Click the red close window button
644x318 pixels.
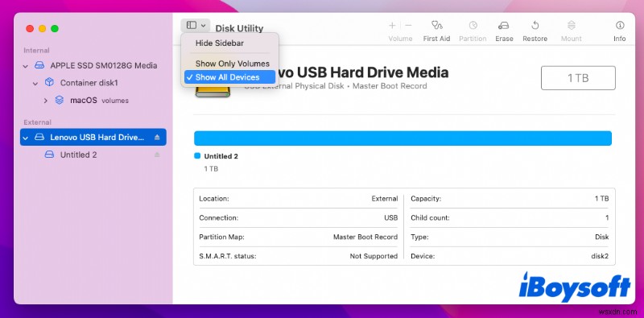30,29
